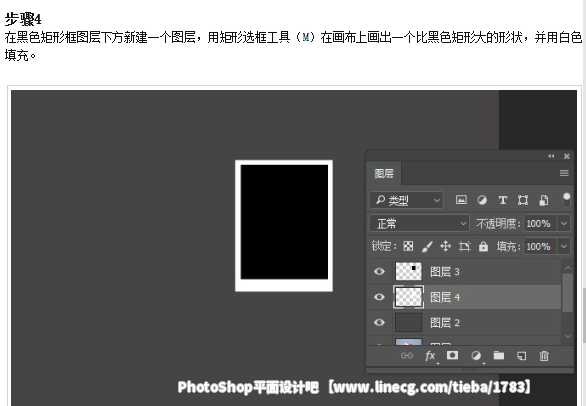Lock image pixels brush icon
Viewport: 586px width, 406px height.
click(427, 246)
